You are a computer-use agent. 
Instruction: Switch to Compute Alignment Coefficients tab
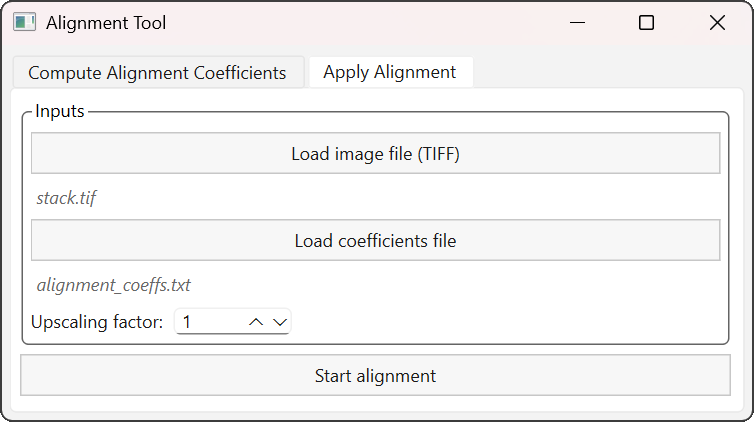point(157,73)
